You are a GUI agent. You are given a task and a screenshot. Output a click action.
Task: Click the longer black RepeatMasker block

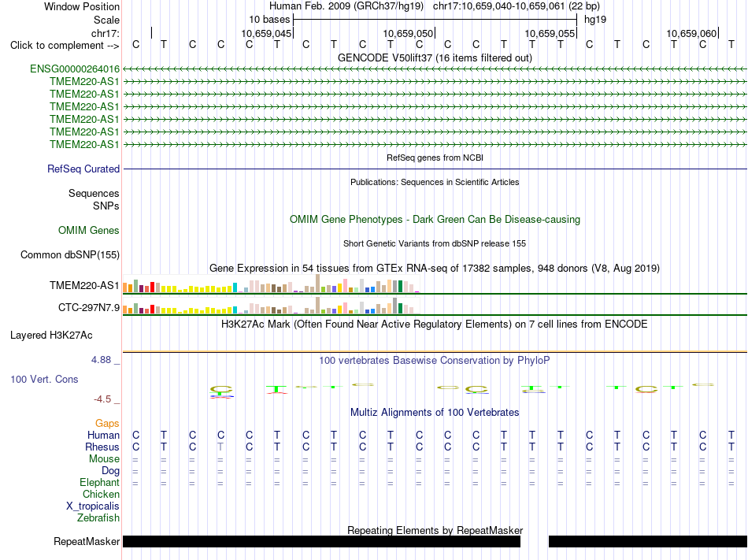[x=321, y=541]
